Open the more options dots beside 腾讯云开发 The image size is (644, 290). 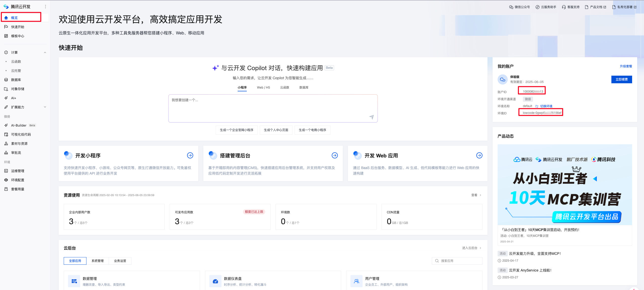[46, 7]
